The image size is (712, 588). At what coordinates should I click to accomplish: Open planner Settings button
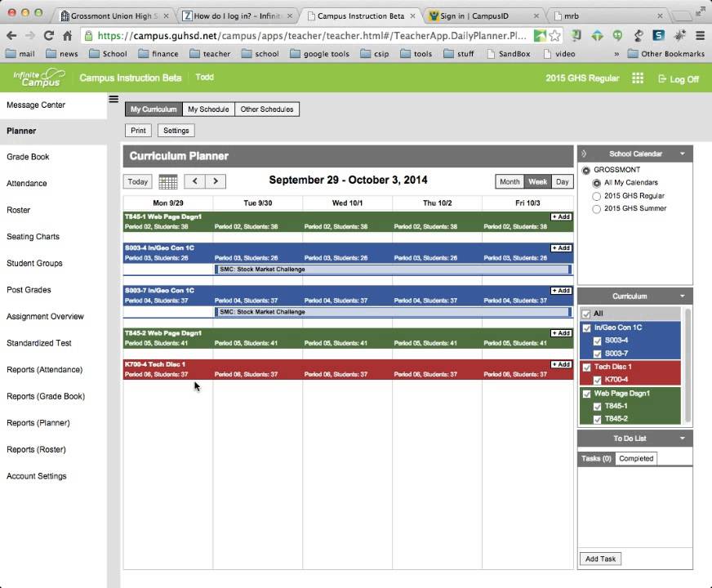(x=176, y=131)
